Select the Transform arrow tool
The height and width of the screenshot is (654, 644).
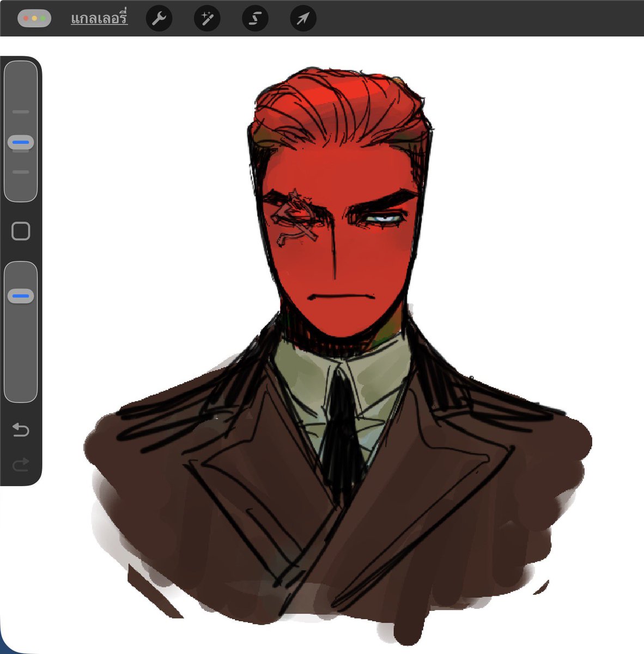[x=303, y=19]
